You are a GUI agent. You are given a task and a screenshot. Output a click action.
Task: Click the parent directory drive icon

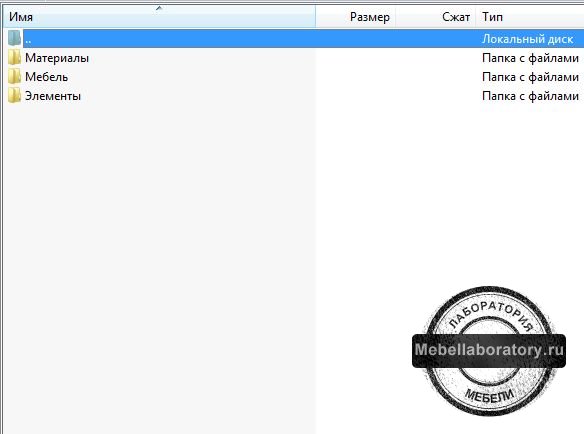(x=15, y=38)
